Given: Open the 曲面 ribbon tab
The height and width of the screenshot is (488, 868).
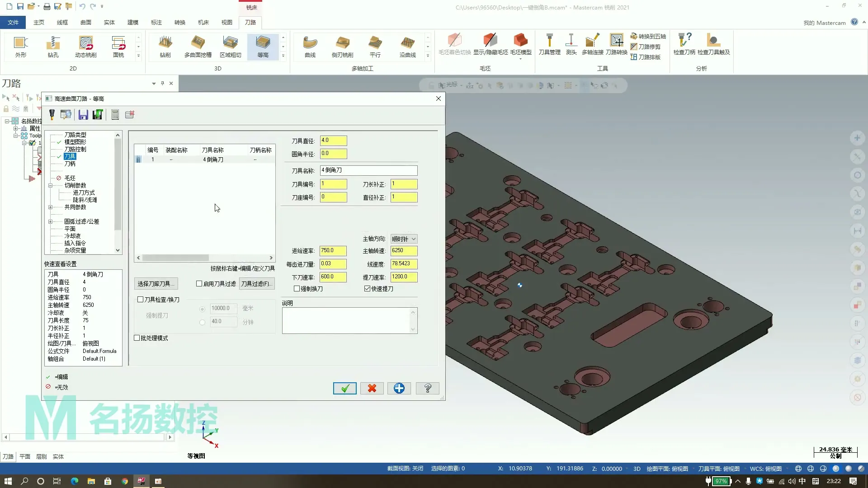Looking at the screenshot, I should [x=86, y=22].
